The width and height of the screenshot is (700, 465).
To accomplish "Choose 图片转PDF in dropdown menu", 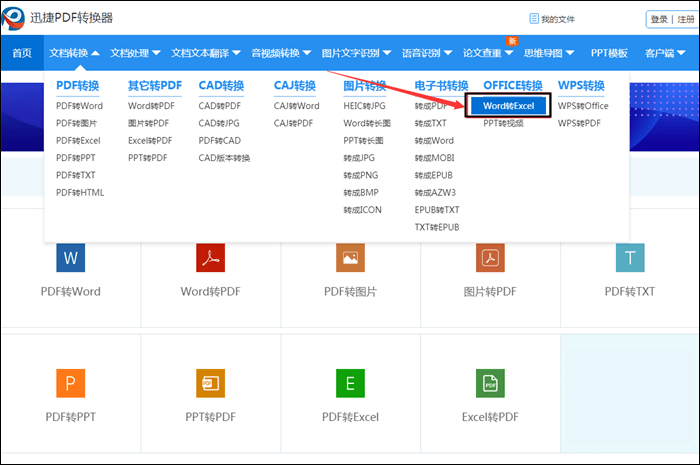I will tap(148, 123).
